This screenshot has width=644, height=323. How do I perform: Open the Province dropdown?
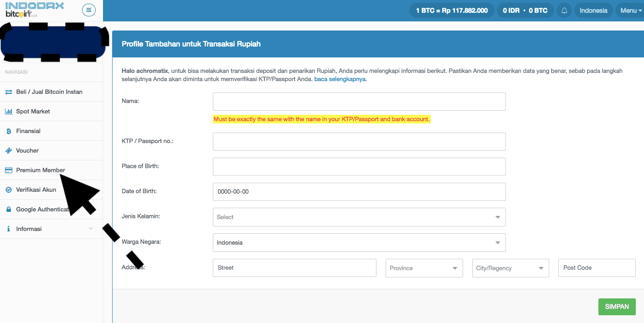click(x=424, y=268)
